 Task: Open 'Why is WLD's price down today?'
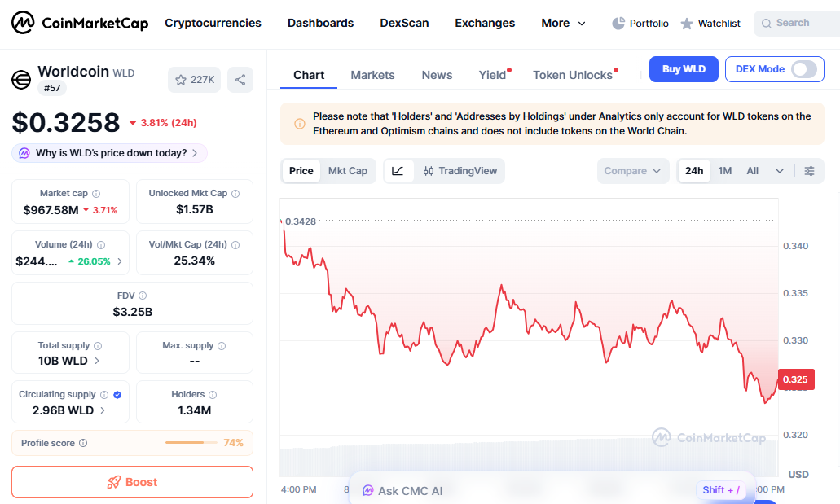click(x=108, y=153)
